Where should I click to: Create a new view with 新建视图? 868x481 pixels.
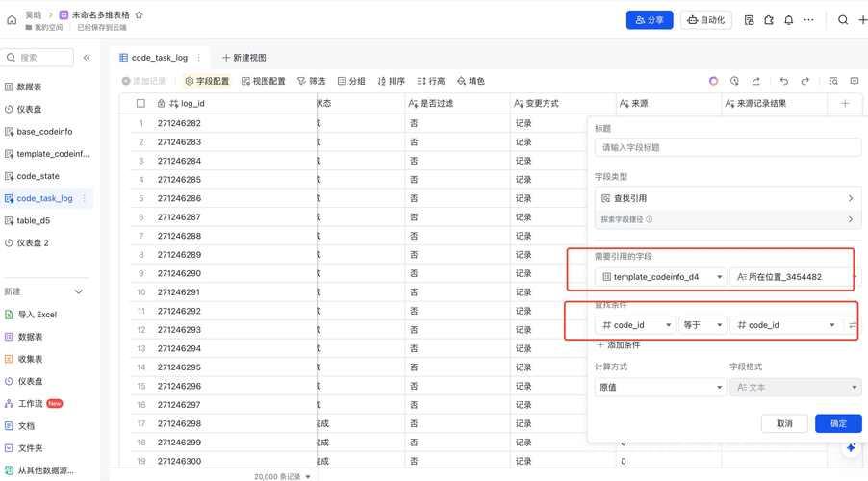tap(244, 58)
